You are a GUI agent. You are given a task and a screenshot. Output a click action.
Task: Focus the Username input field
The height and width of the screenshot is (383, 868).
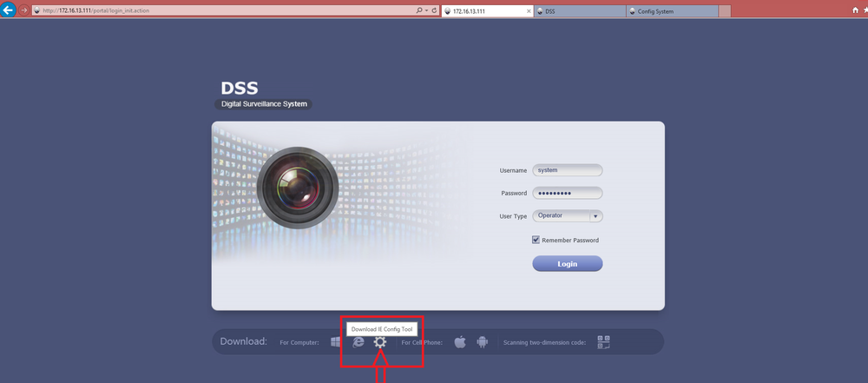pos(568,170)
